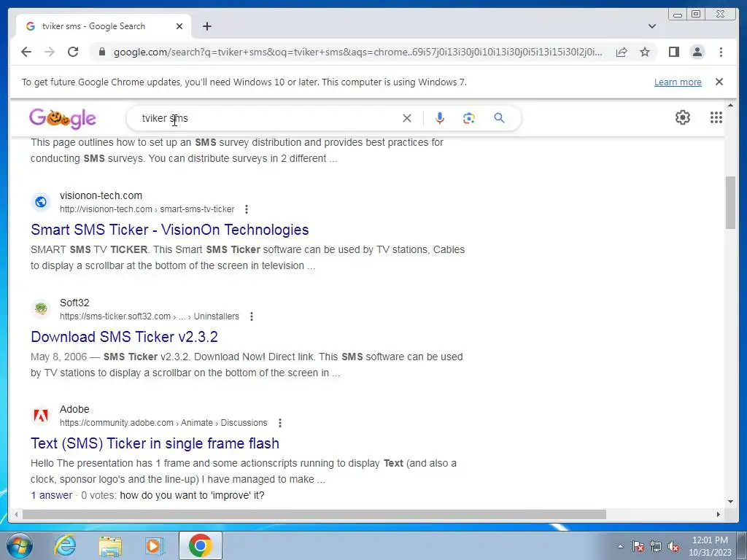Viewport: 747px width, 560px height.
Task: Go to Google home via the Halloween logo
Action: (x=63, y=118)
